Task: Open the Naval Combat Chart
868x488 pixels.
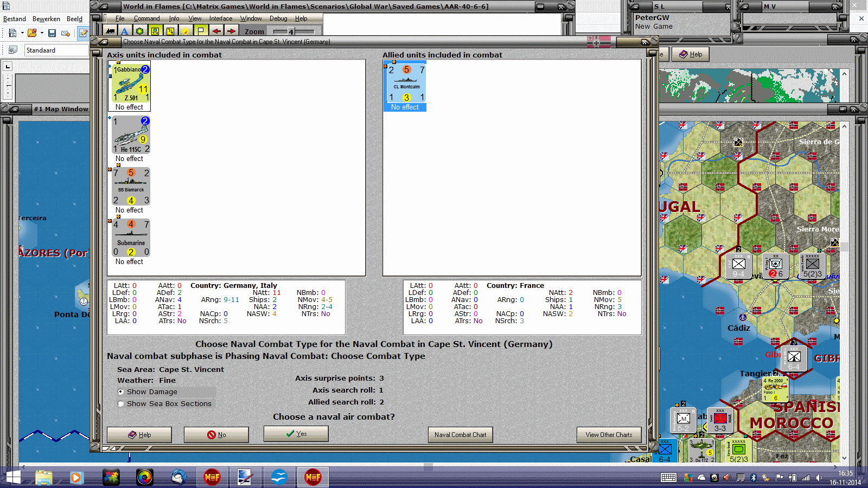Action: pyautogui.click(x=460, y=435)
